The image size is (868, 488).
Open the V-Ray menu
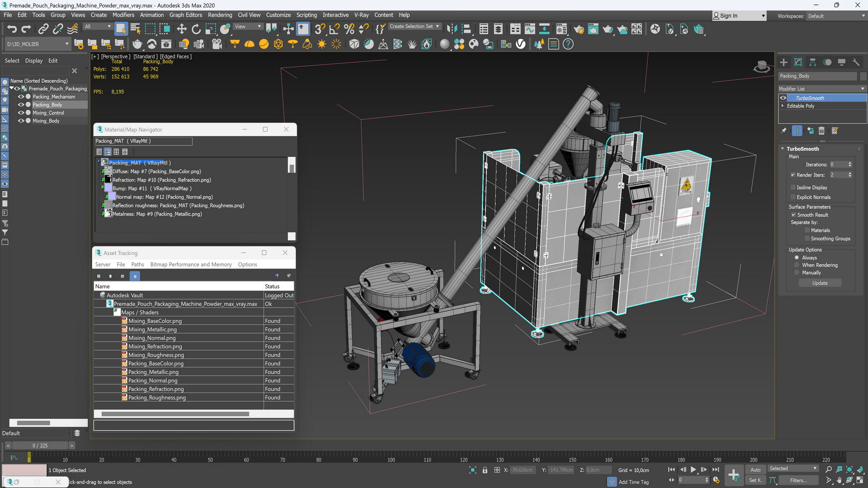361,15
